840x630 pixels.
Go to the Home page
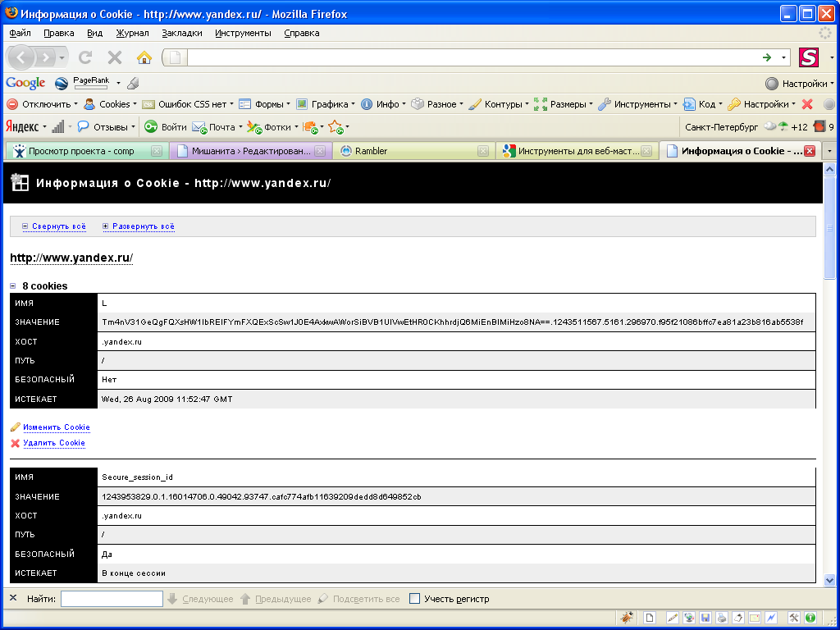point(144,57)
